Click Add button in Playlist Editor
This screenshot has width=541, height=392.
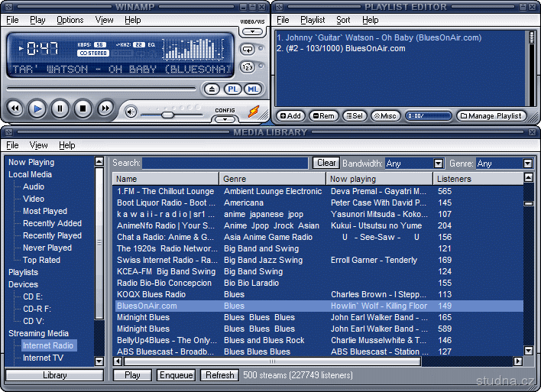pyautogui.click(x=290, y=116)
